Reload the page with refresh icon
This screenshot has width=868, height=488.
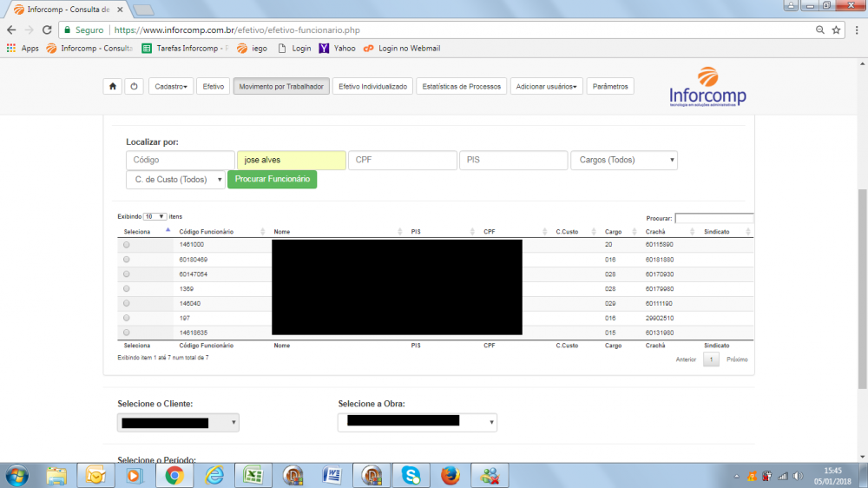(47, 30)
